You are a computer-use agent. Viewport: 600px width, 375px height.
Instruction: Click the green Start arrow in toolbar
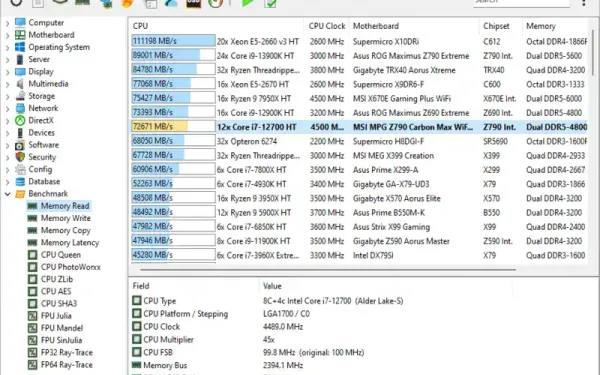coord(248,3)
